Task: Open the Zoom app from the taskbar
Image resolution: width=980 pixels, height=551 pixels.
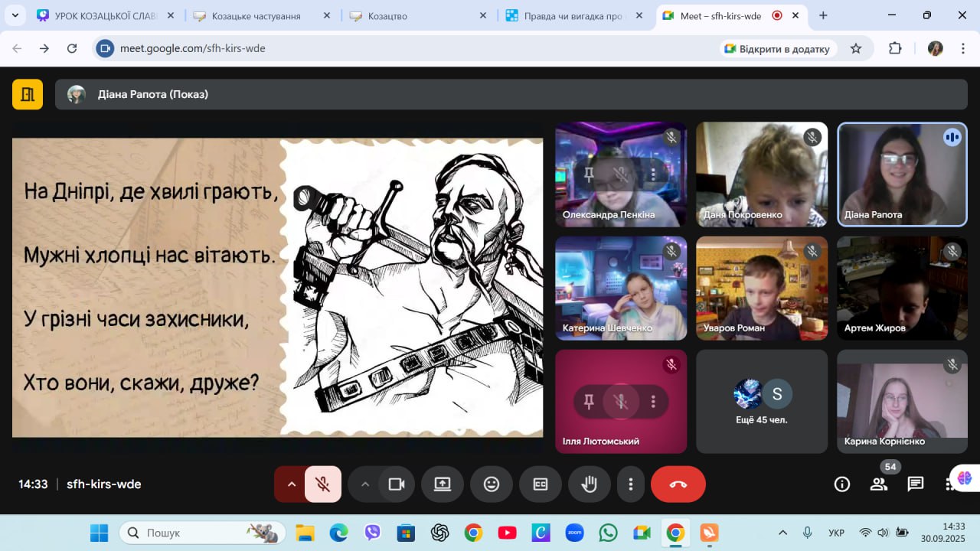Action: click(x=574, y=533)
